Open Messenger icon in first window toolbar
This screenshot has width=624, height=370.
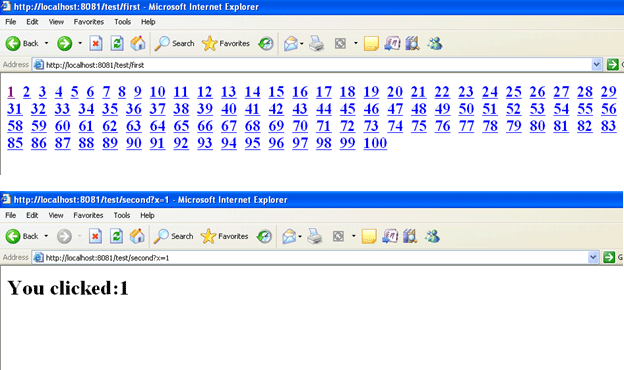[435, 43]
